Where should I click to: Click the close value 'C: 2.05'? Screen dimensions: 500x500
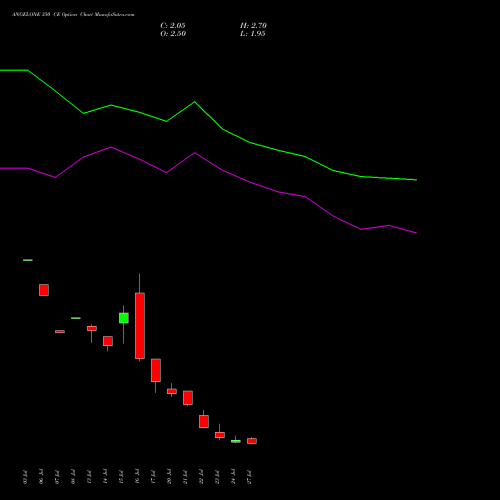click(x=173, y=26)
